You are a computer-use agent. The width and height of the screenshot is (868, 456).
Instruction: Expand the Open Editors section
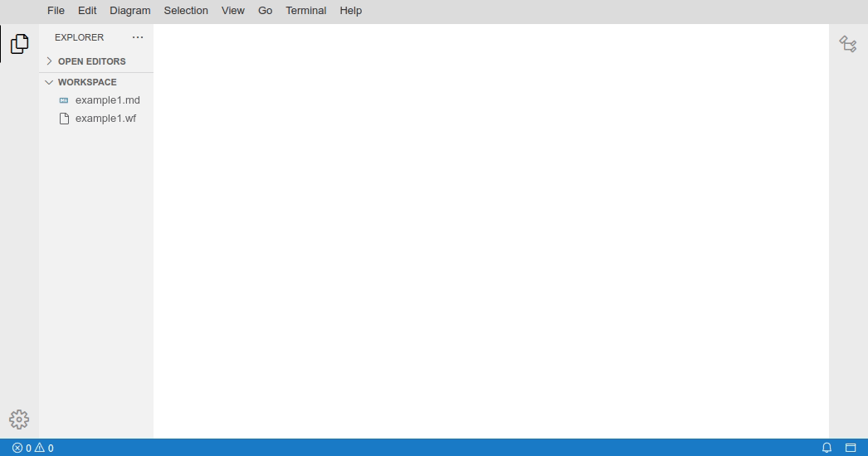(91, 61)
